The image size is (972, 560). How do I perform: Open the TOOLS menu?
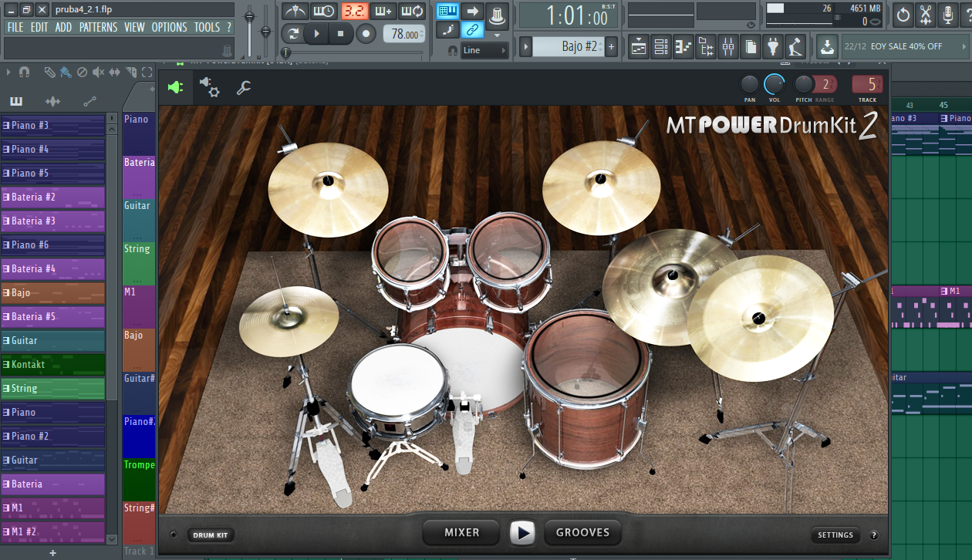pyautogui.click(x=207, y=27)
